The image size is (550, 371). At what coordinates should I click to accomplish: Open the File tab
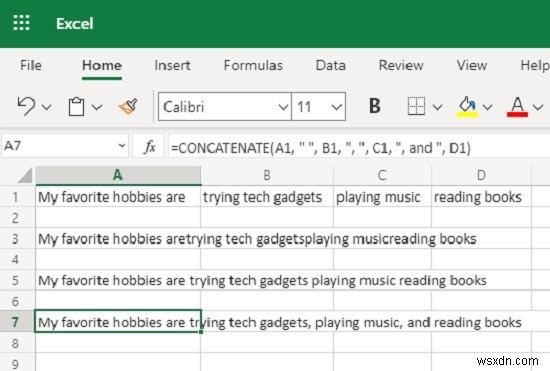pos(31,65)
